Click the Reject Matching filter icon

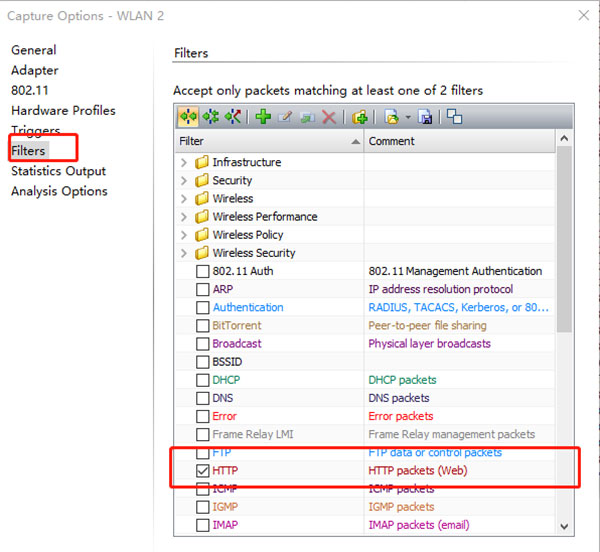pos(233,117)
